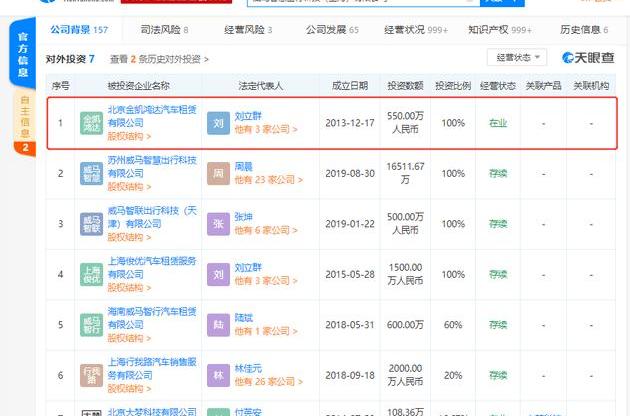The height and width of the screenshot is (416, 630).
Task: Open 刘立群 profile in row 1
Action: [x=248, y=116]
